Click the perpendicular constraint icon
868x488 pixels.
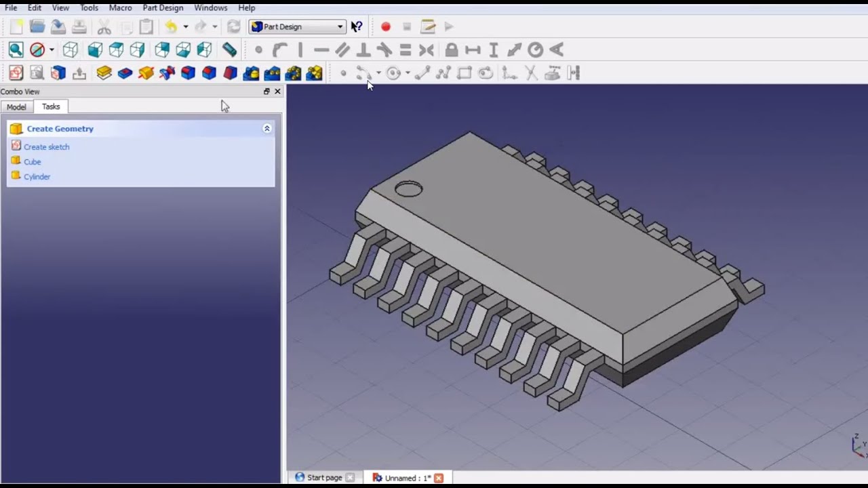tap(363, 49)
